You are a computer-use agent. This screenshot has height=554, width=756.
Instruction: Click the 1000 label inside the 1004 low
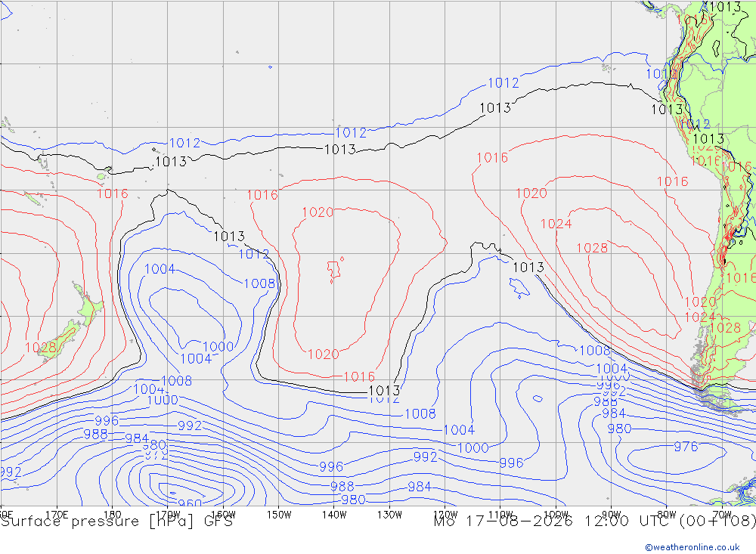click(218, 347)
